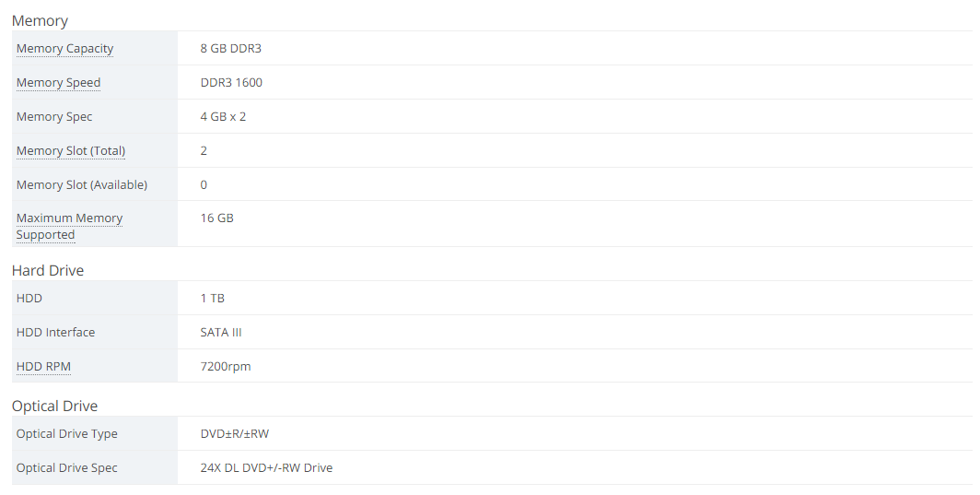The height and width of the screenshot is (495, 980).
Task: Click the 24X DL DVD+/-RW Drive text
Action: pos(266,468)
